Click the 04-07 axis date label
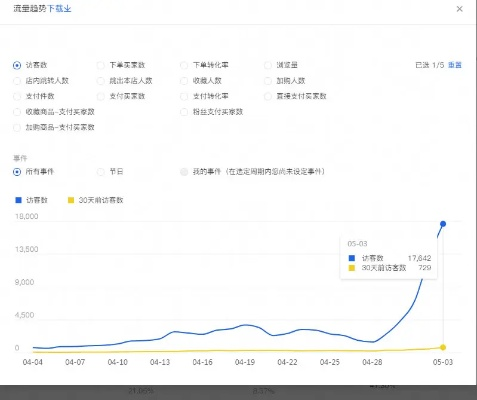The width and height of the screenshot is (477, 400). 75,362
